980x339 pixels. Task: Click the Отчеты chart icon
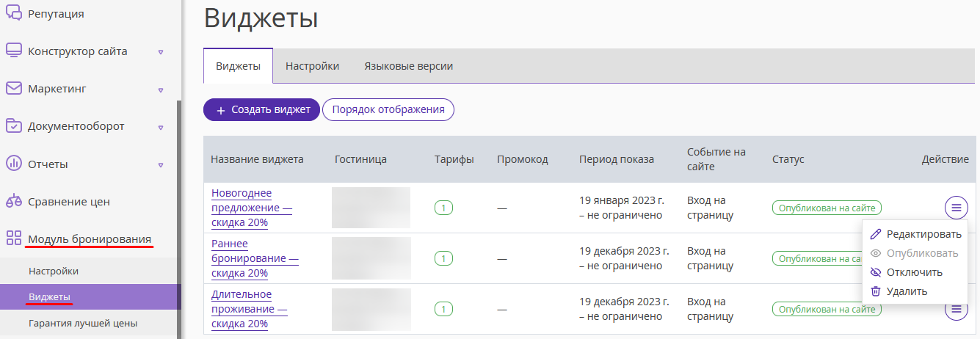pyautogui.click(x=13, y=163)
